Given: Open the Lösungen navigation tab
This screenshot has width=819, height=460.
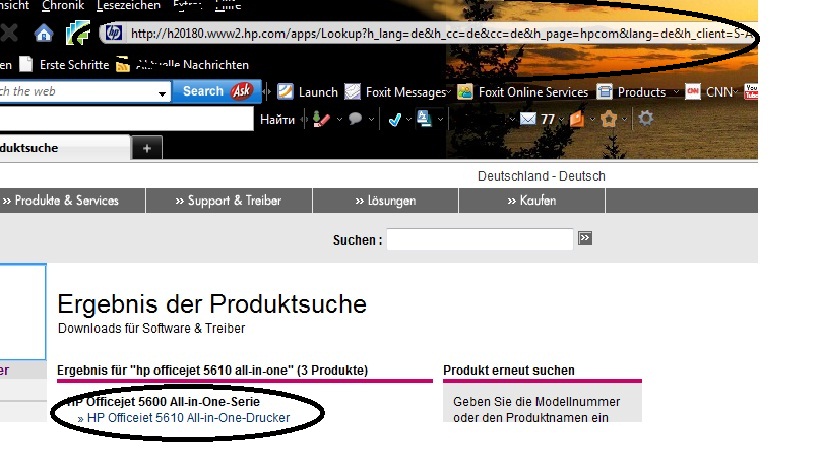Looking at the screenshot, I should 385,200.
